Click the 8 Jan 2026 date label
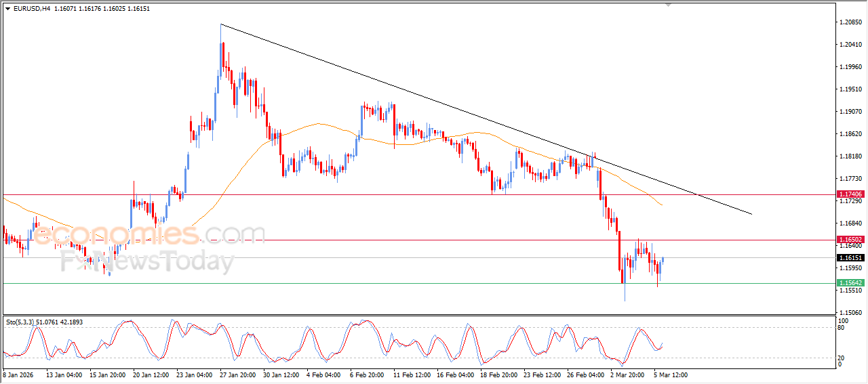The height and width of the screenshot is (384, 868). (x=18, y=374)
